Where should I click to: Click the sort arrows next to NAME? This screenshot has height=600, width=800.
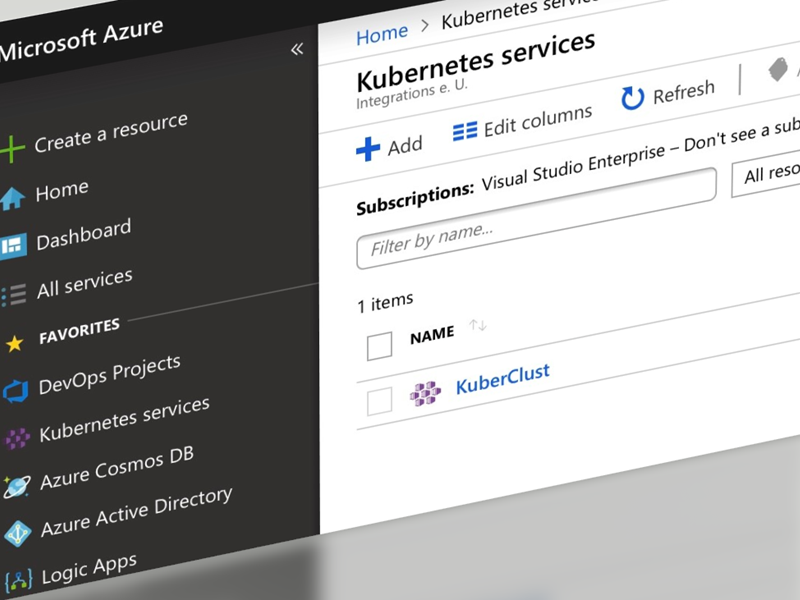pyautogui.click(x=478, y=325)
